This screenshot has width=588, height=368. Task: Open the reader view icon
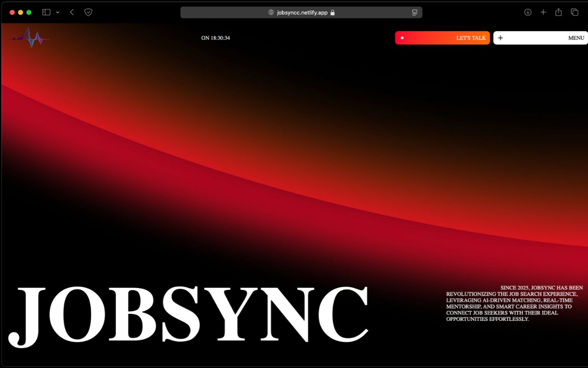tap(415, 12)
